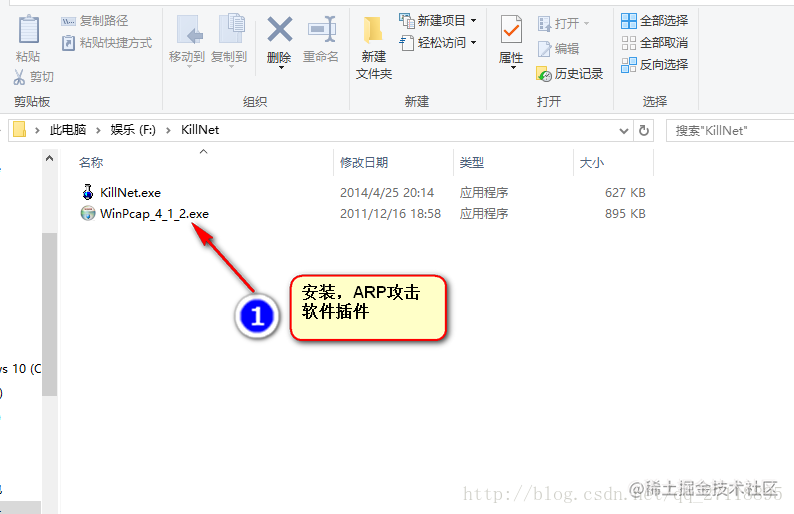
Task: Open the Delete (删除) dropdown arrow
Action: [281, 67]
